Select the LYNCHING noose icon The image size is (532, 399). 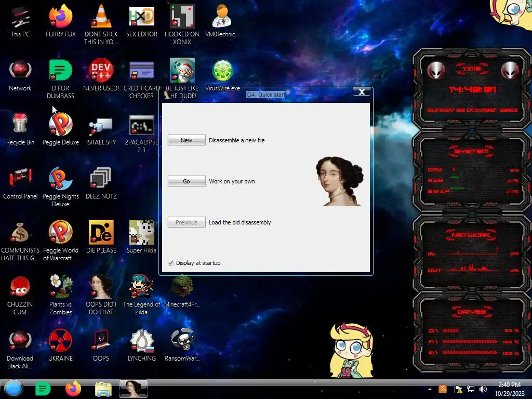click(141, 345)
